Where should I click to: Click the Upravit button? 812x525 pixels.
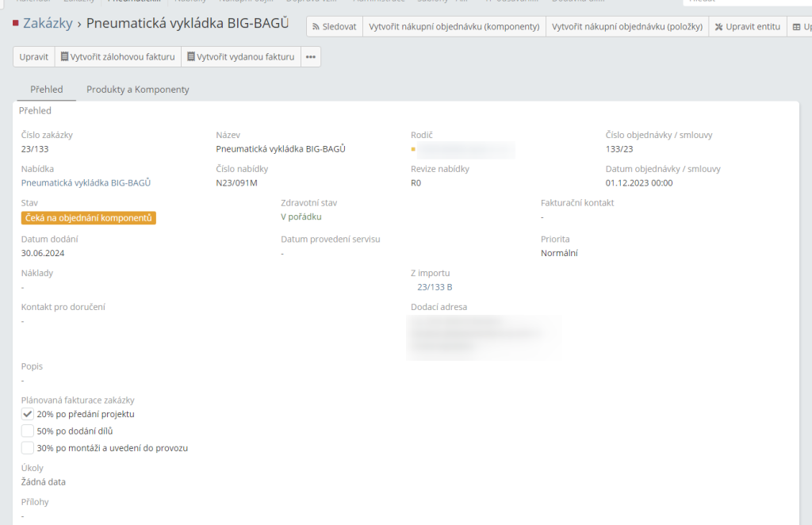tap(34, 57)
